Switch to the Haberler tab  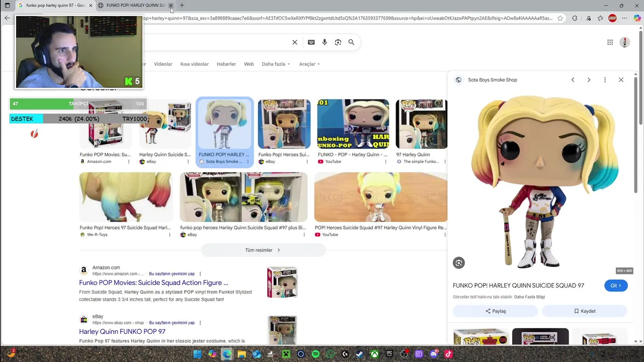(226, 64)
